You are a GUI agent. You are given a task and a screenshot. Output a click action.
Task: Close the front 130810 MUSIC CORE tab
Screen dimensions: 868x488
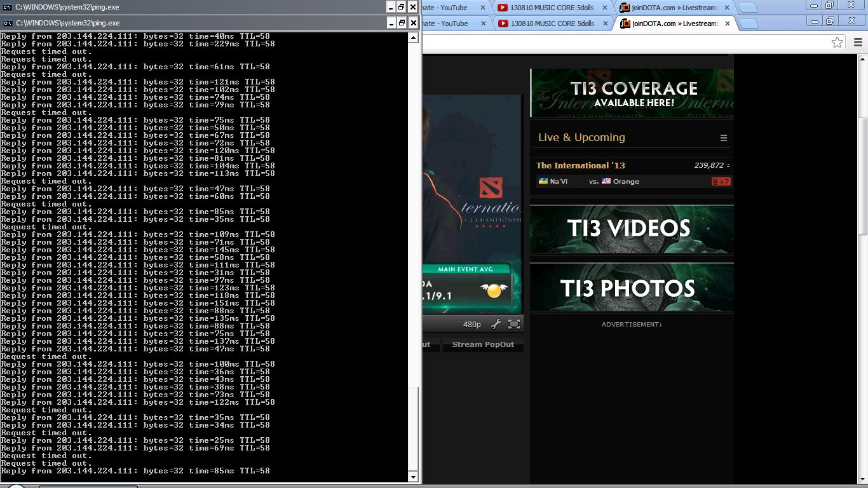pos(606,24)
